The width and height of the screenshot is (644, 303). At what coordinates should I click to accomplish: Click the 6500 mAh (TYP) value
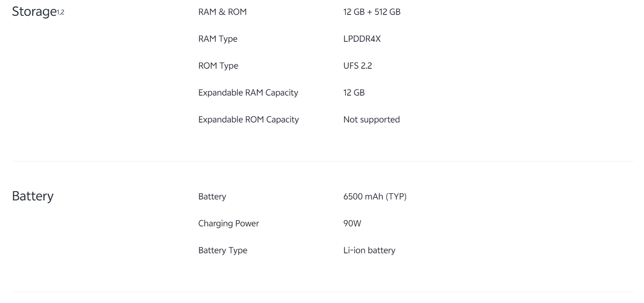click(375, 197)
